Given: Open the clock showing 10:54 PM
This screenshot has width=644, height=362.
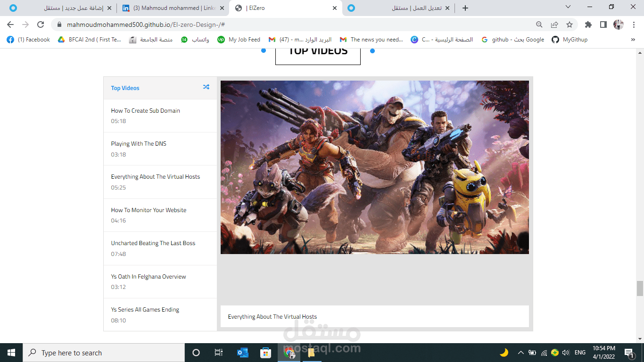Looking at the screenshot, I should [604, 353].
